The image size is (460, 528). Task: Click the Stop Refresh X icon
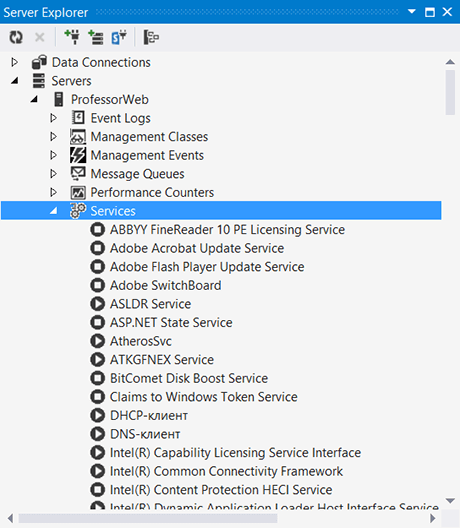[x=40, y=37]
